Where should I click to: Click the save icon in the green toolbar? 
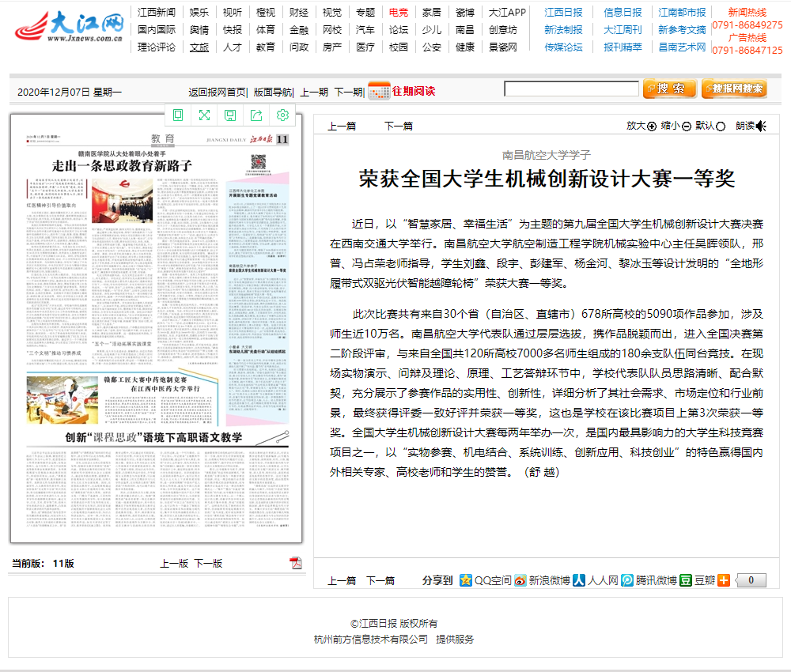click(x=229, y=115)
